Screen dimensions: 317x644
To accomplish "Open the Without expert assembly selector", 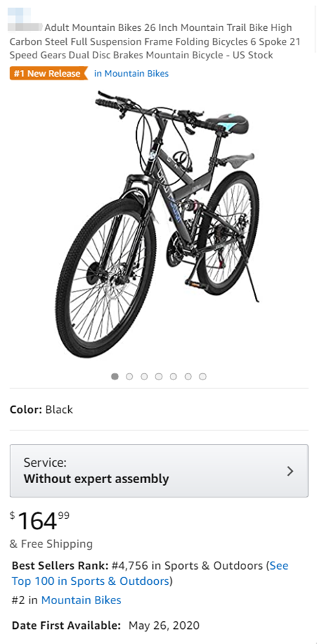I will tap(159, 471).
